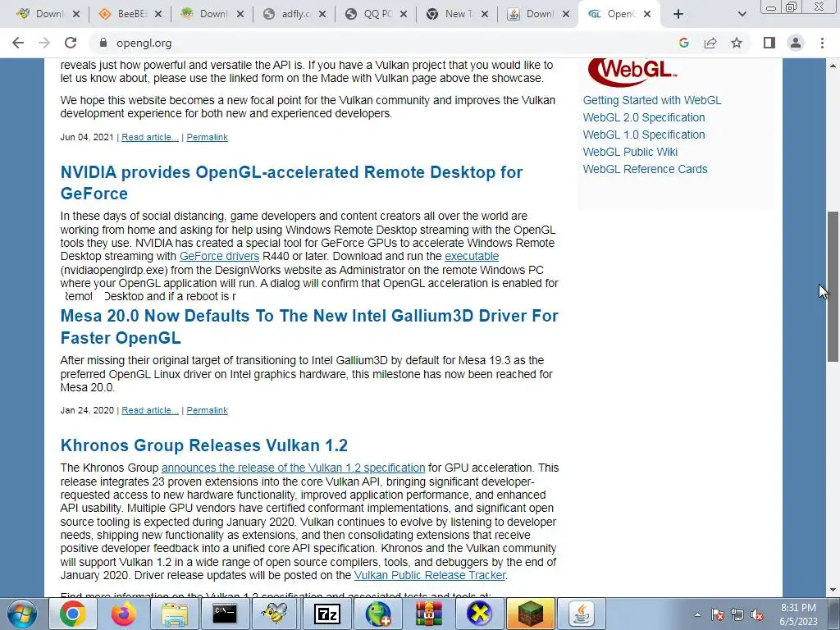Open the network tray icon
Screen dimensions: 840x630
tap(737, 614)
